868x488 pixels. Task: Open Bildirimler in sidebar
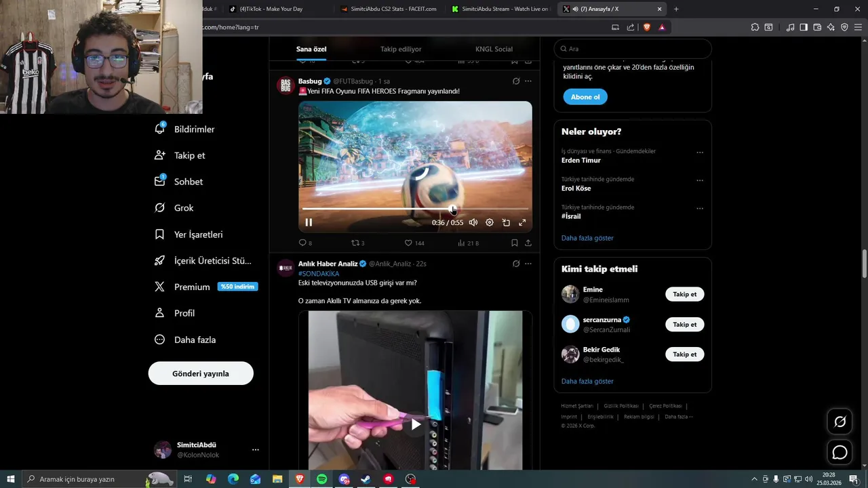pos(185,129)
